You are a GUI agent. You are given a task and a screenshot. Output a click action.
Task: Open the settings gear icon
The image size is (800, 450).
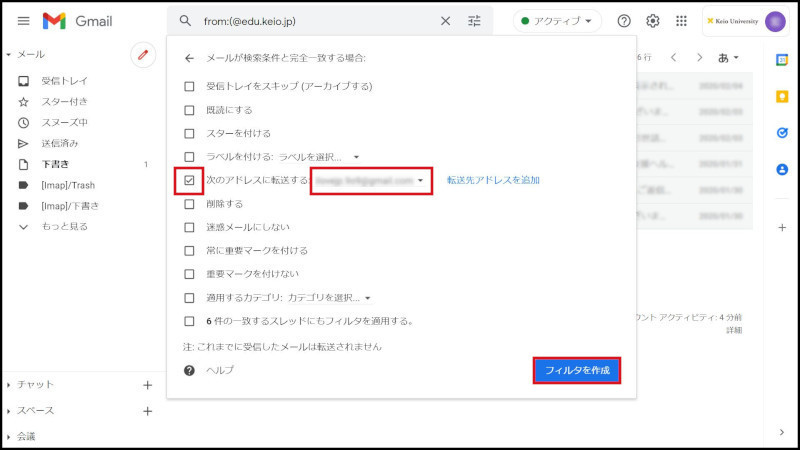[x=653, y=21]
